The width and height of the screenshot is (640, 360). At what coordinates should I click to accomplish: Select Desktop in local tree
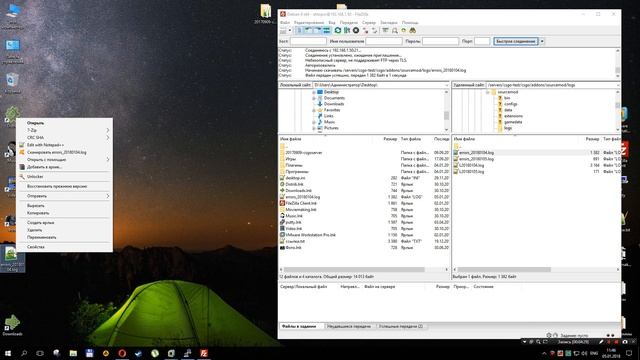pos(331,92)
